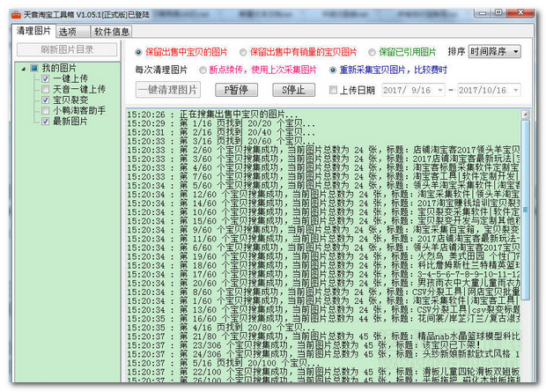Choose 重新采集宝贝图片，比较费时 option
Screen dimensions: 546x392
[x=333, y=70]
